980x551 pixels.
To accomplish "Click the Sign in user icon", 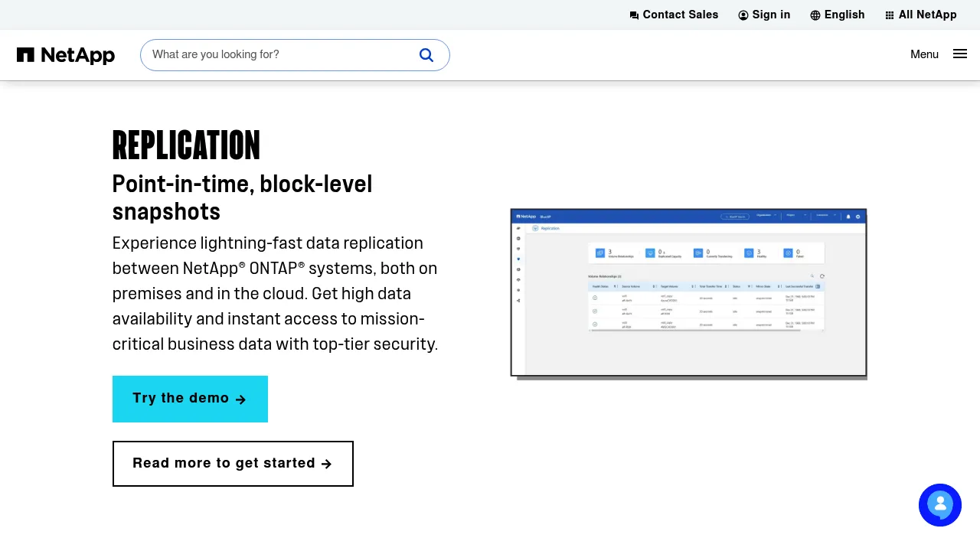I will (x=743, y=15).
